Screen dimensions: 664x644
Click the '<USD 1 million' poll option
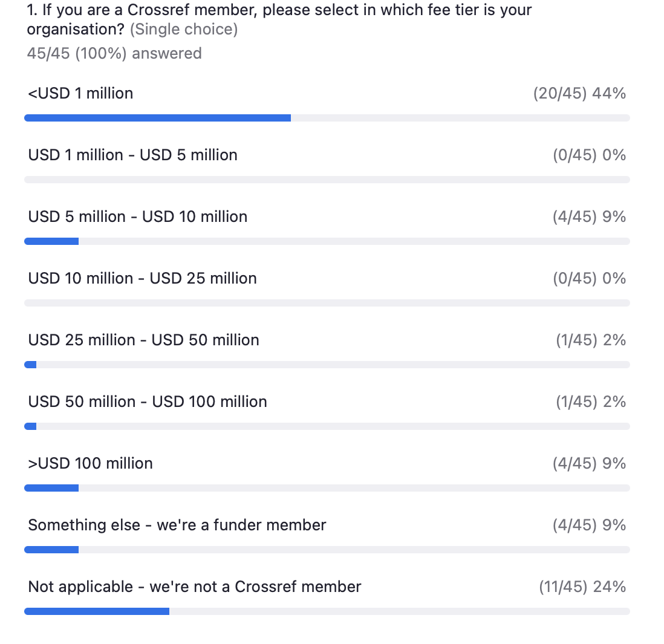[80, 94]
